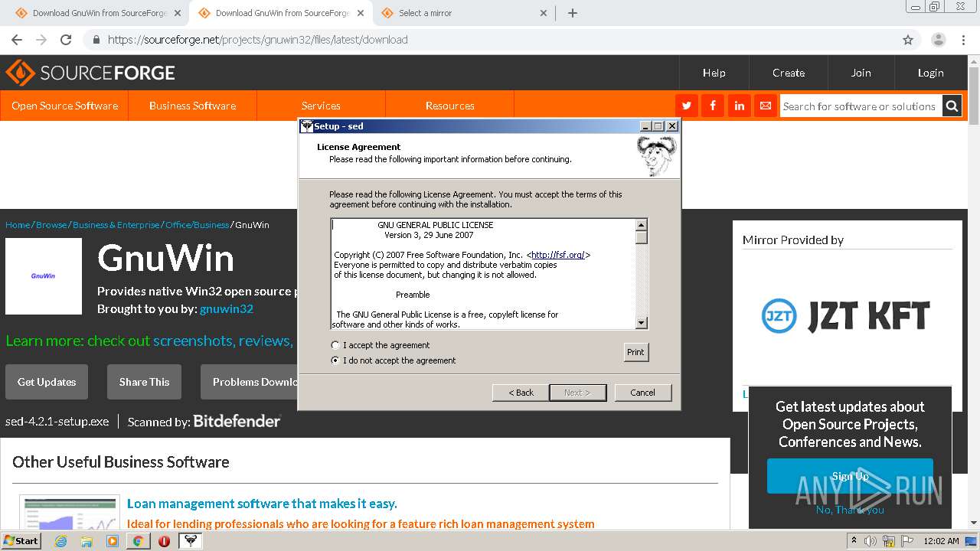
Task: Click Sign Up button in popup
Action: (x=850, y=476)
